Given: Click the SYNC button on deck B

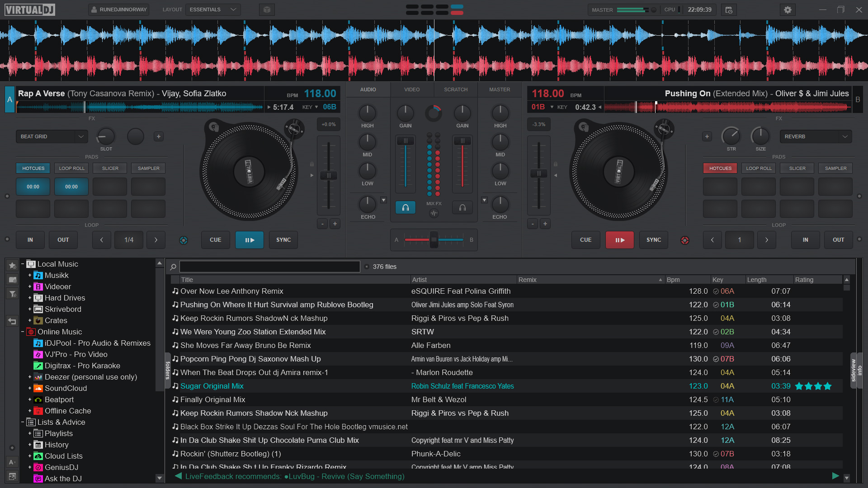Looking at the screenshot, I should (x=654, y=239).
